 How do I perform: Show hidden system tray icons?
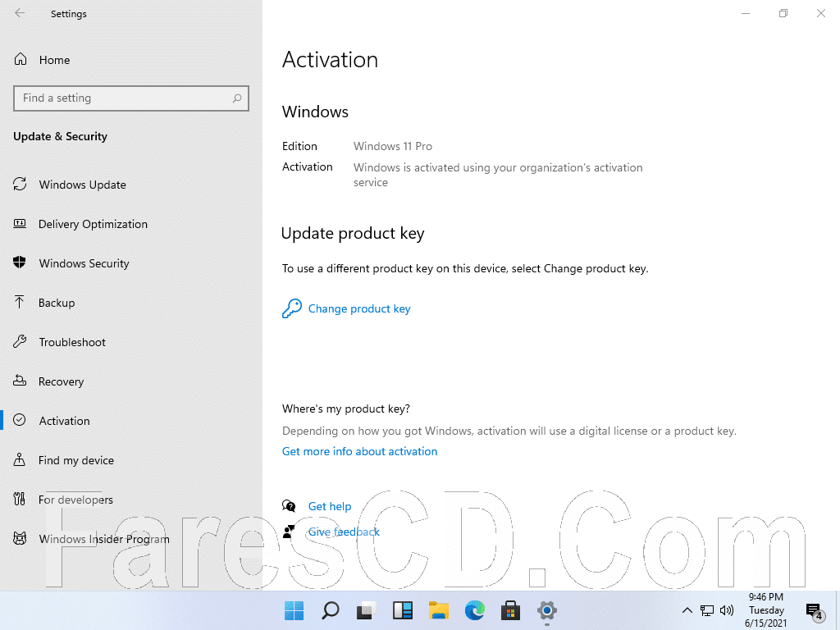687,610
